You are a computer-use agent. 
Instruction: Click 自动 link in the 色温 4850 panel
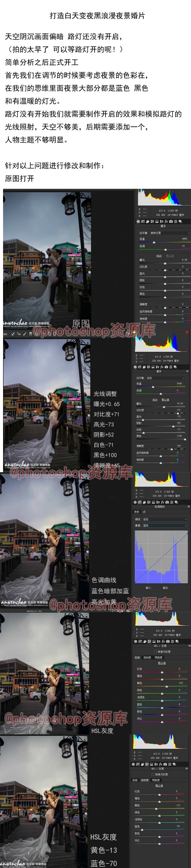[159, 256]
